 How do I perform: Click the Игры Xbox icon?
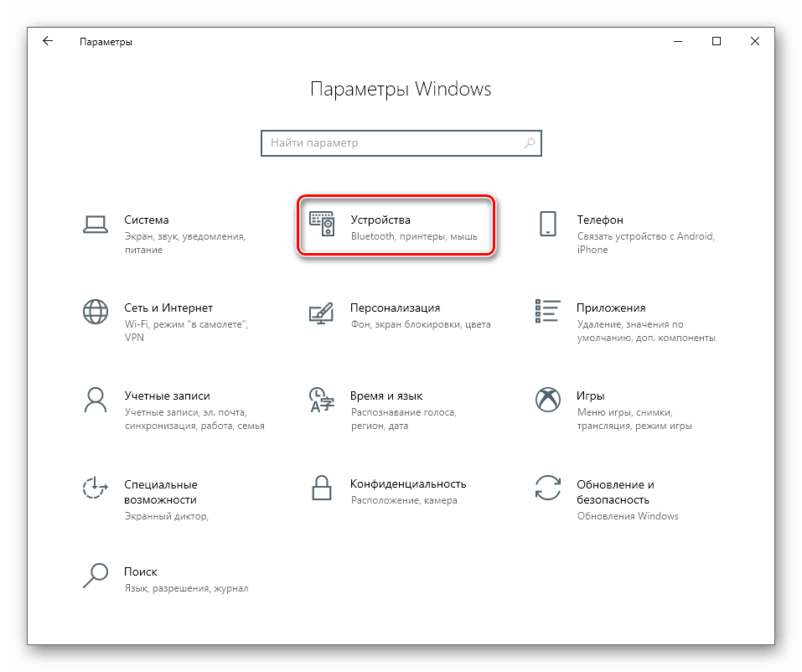[x=548, y=400]
